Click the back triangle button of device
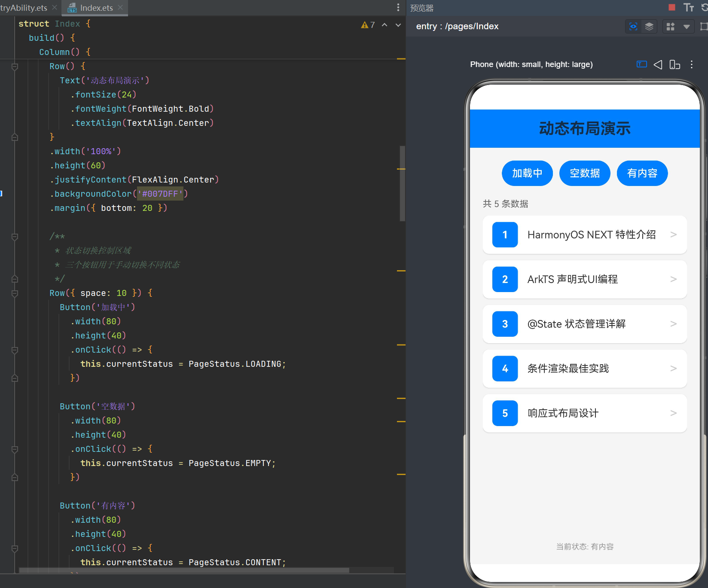Screen dimensions: 708x588 pyautogui.click(x=658, y=64)
